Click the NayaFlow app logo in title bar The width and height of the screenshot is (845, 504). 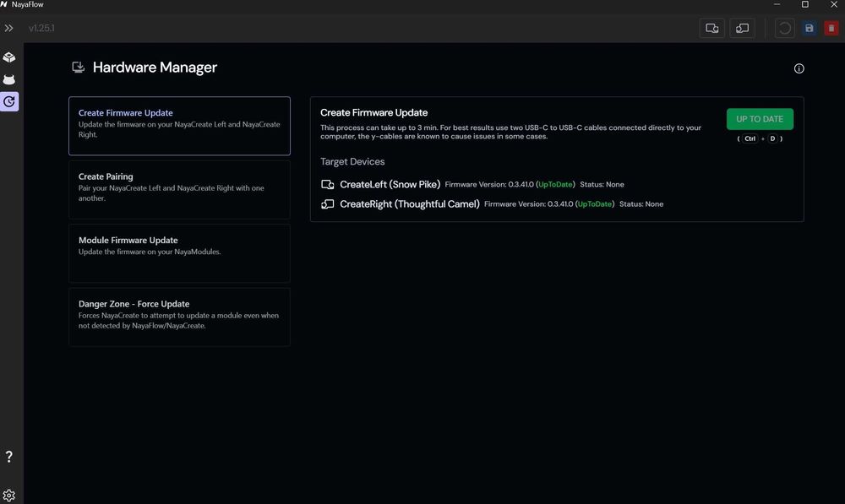tap(4, 4)
